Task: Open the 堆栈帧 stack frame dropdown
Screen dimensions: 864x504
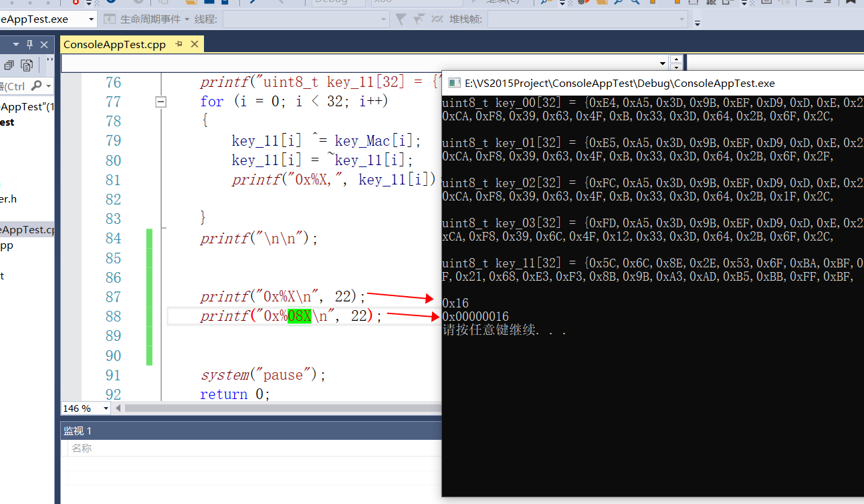Action: [682, 19]
